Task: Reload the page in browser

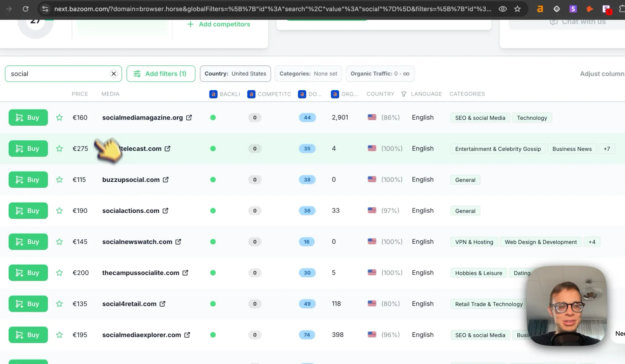Action: coord(26,9)
